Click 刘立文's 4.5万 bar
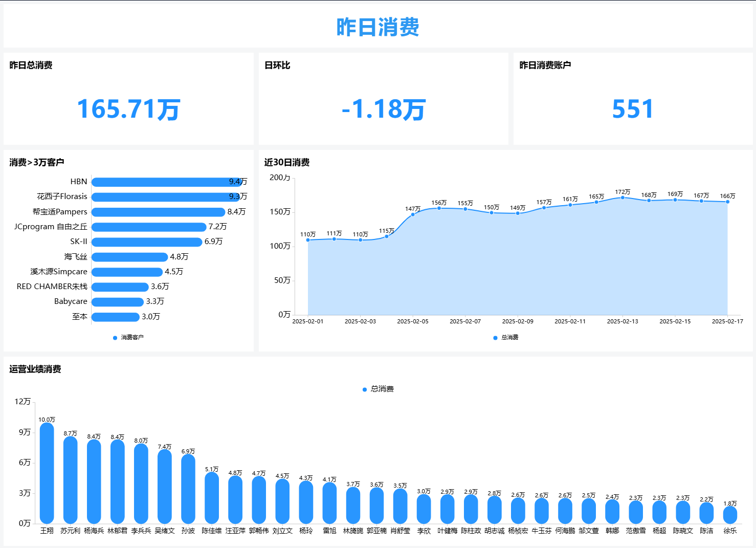Image resolution: width=756 pixels, height=548 pixels. click(x=282, y=501)
